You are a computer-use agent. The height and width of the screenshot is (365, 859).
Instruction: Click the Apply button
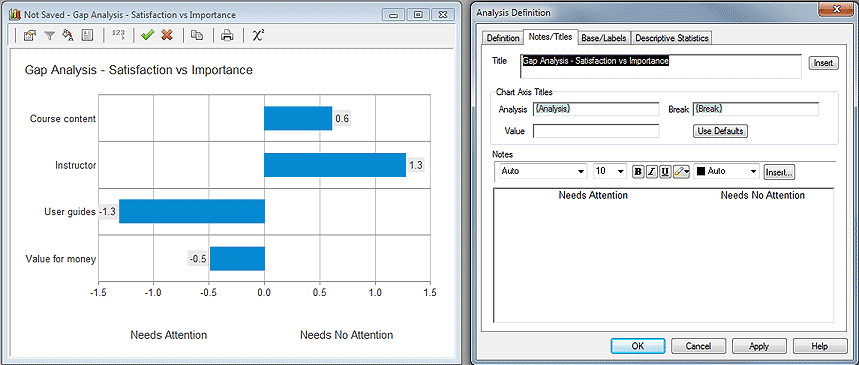coord(759,346)
